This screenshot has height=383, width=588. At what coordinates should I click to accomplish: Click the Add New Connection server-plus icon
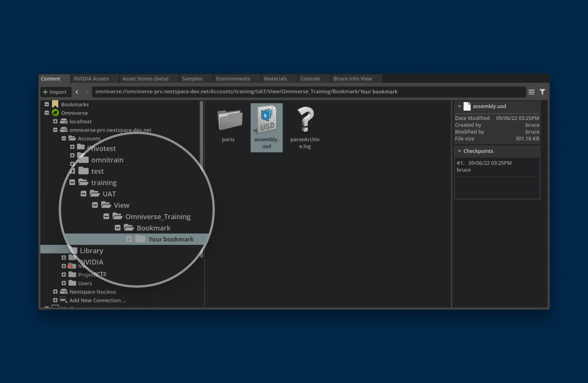pos(64,300)
